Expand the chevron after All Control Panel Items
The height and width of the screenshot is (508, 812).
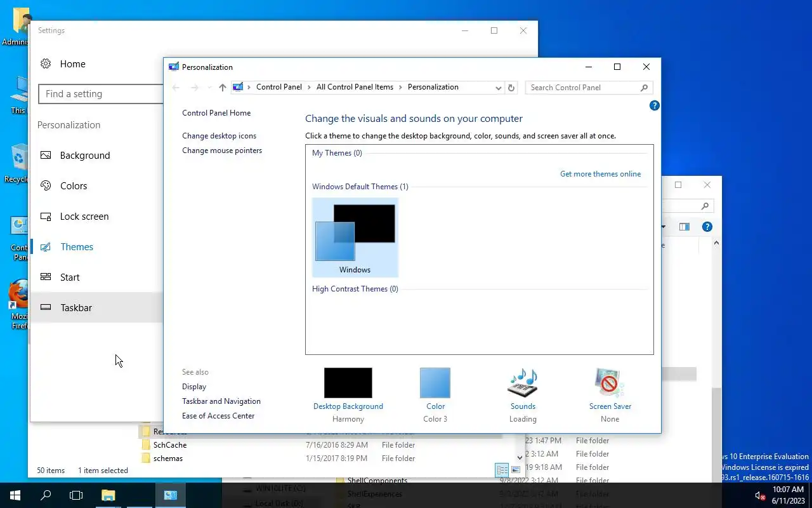(x=400, y=87)
